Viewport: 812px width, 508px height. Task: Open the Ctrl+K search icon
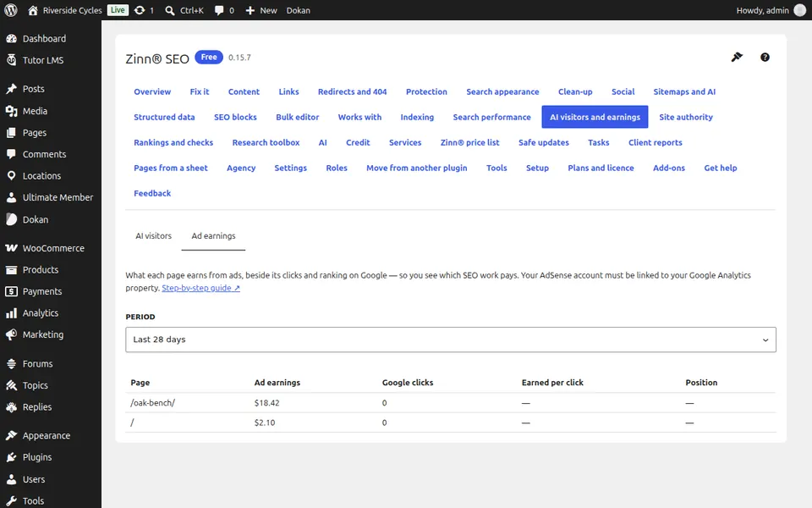point(169,10)
